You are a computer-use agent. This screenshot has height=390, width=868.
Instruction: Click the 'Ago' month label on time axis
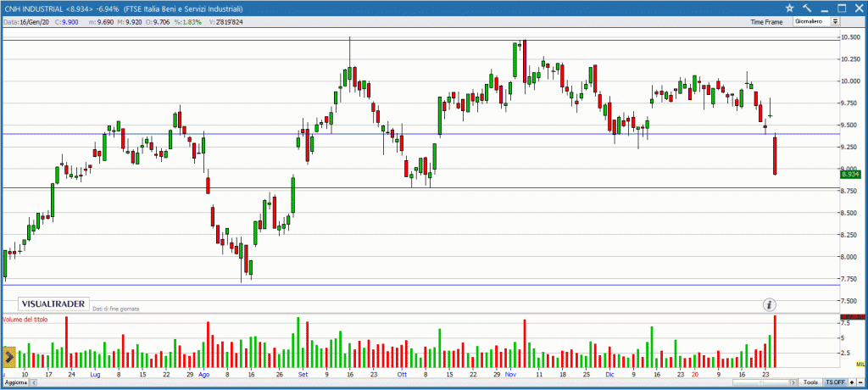204,374
